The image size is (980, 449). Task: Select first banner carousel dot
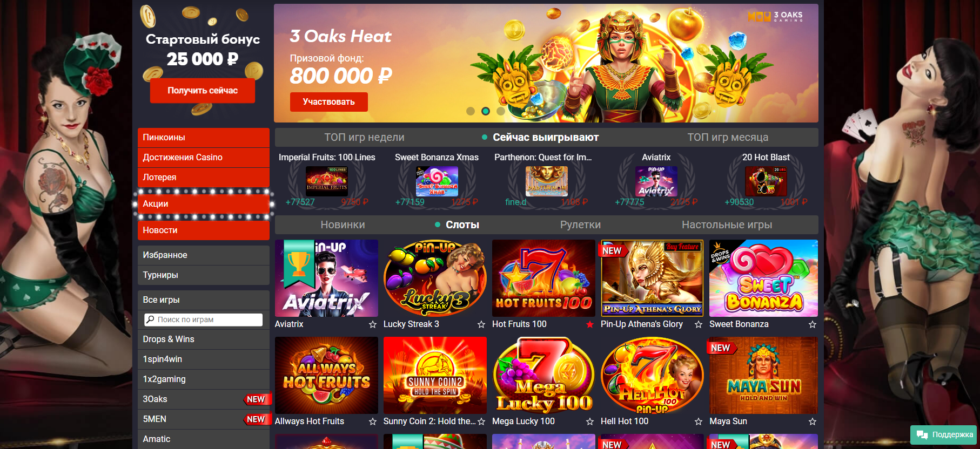pyautogui.click(x=471, y=111)
